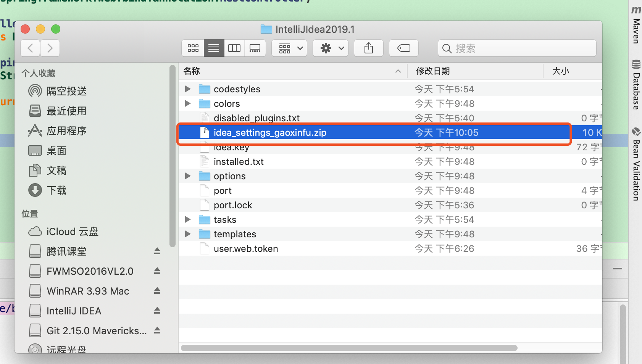Switch Finder to icon grid view
Screen dimensions: 642x364
(x=194, y=48)
